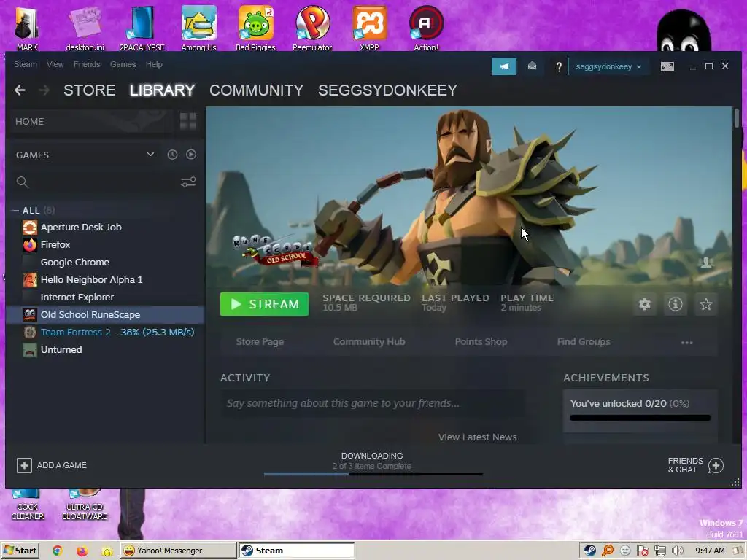Screen dimensions: 747x560
Task: Open the Help menu
Action: click(154, 64)
